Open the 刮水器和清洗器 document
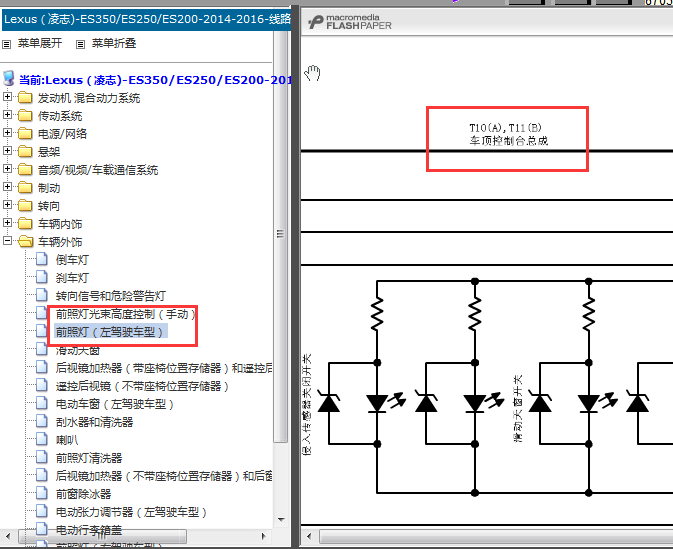The image size is (673, 549). (x=94, y=422)
